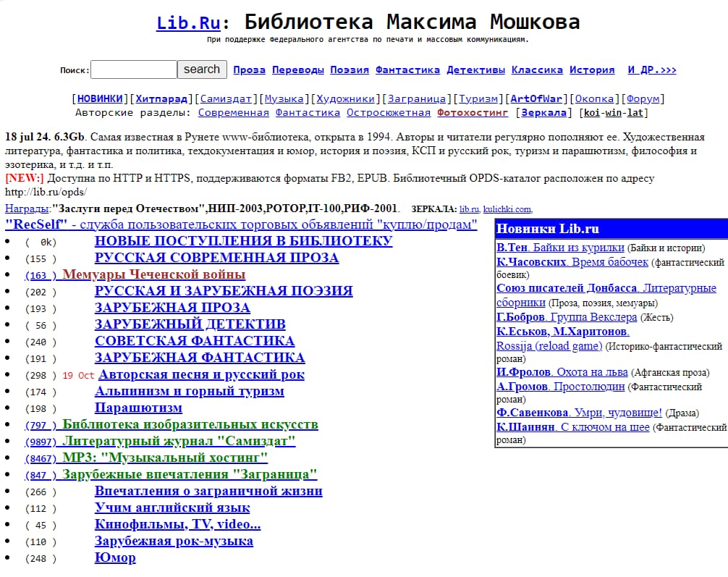Image resolution: width=728 pixels, height=577 pixels.
Task: Open the RecSelf classifieds service link
Action: (241, 224)
